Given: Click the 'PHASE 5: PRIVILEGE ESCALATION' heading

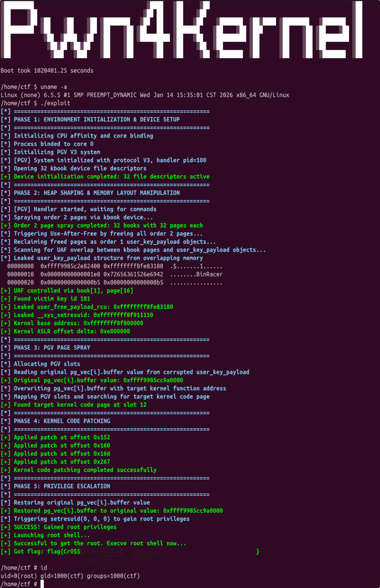Looking at the screenshot, I should point(62,486).
